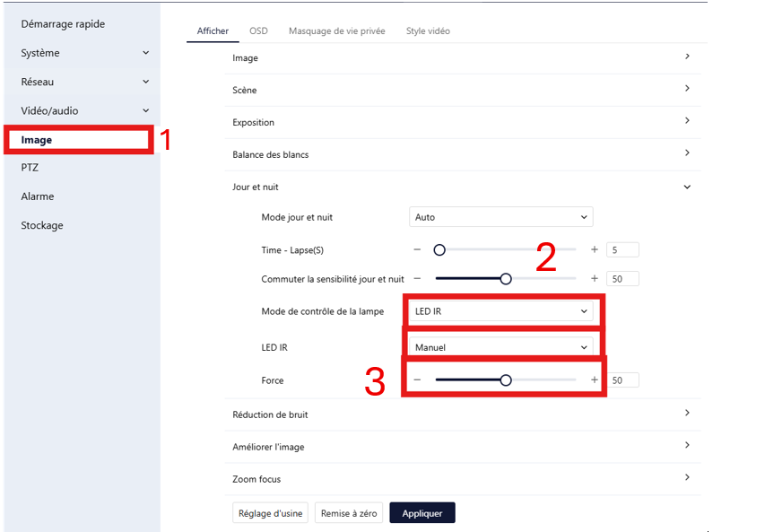Viewport: 765px width, 532px height.
Task: Click the Réglage d'usine button
Action: tap(271, 513)
